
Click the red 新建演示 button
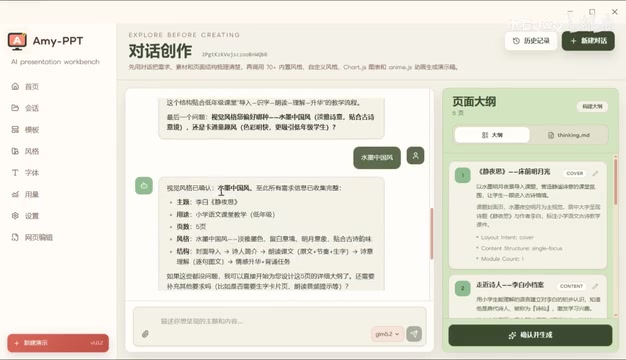(58, 343)
